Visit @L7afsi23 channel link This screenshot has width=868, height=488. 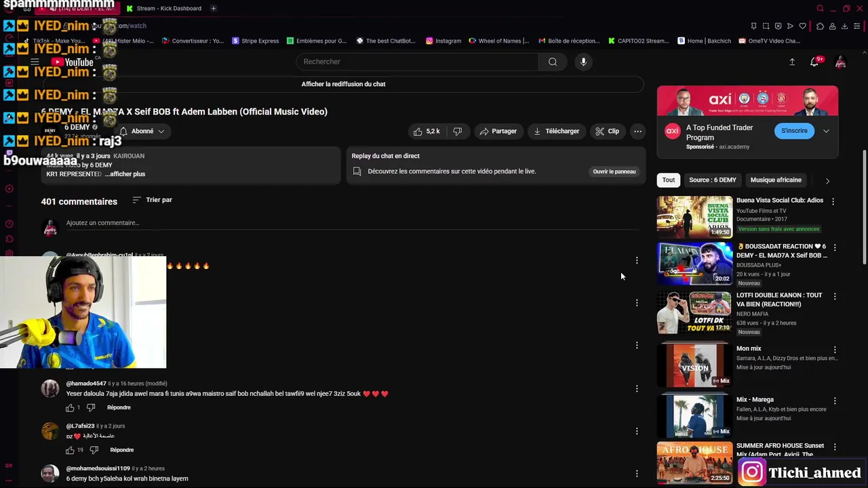[x=80, y=426]
